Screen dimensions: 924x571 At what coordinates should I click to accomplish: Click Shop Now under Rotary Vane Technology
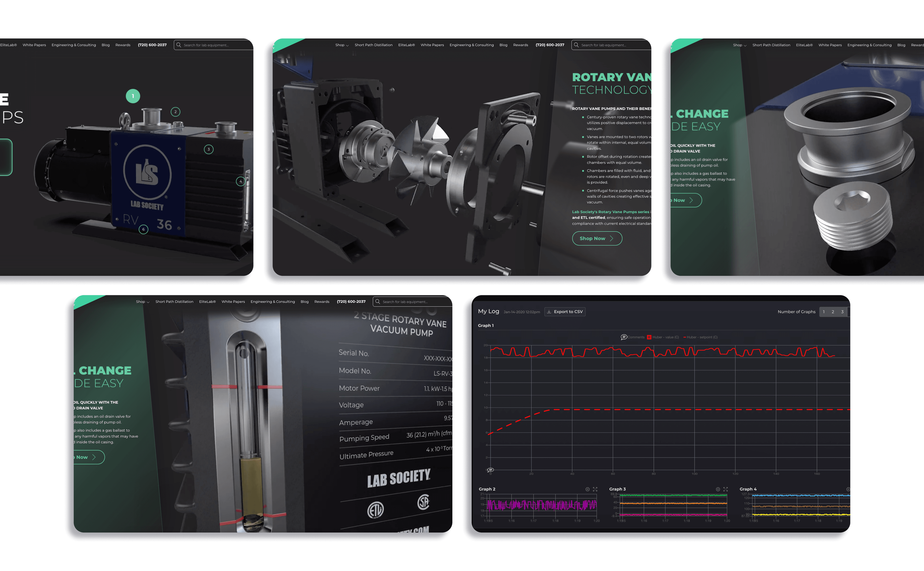(597, 238)
